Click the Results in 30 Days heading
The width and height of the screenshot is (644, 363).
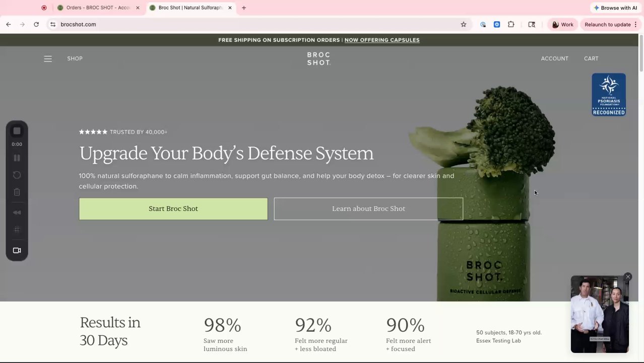[110, 331]
